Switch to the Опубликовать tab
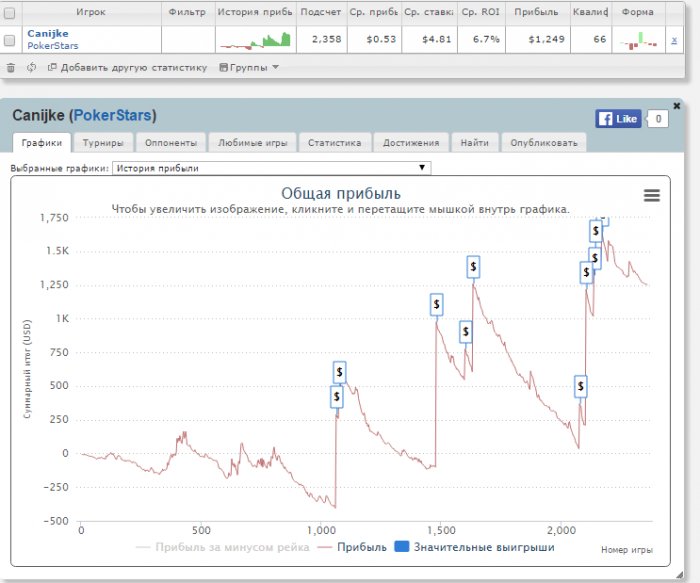This screenshot has width=700, height=583. [x=544, y=143]
